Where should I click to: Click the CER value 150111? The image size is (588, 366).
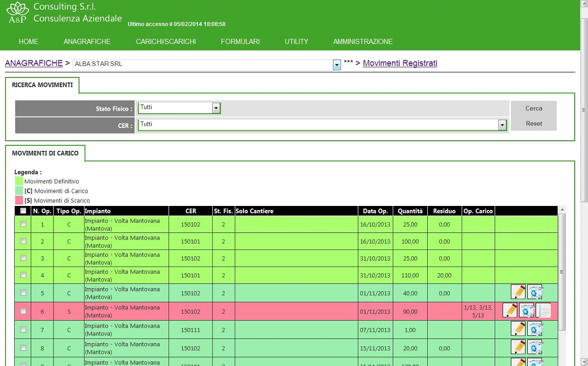190,330
